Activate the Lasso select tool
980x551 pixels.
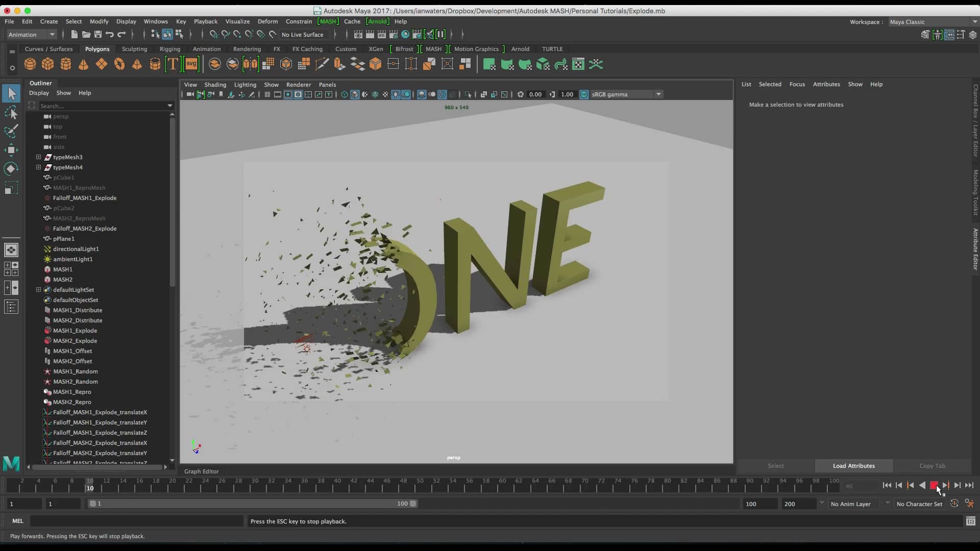tap(11, 112)
